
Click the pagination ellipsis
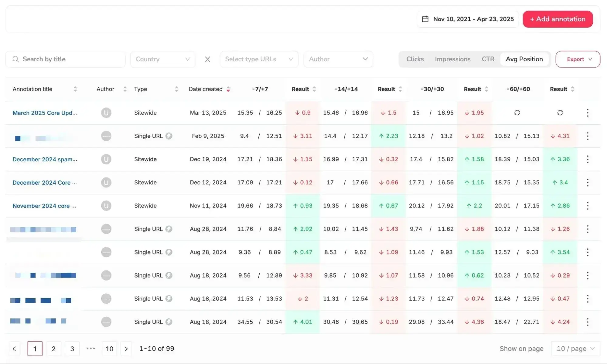90,349
